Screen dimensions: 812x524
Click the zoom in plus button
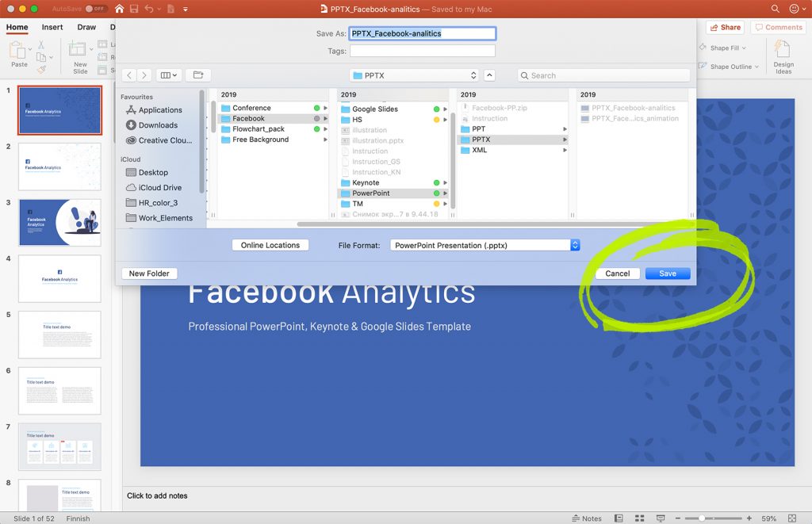coord(749,518)
